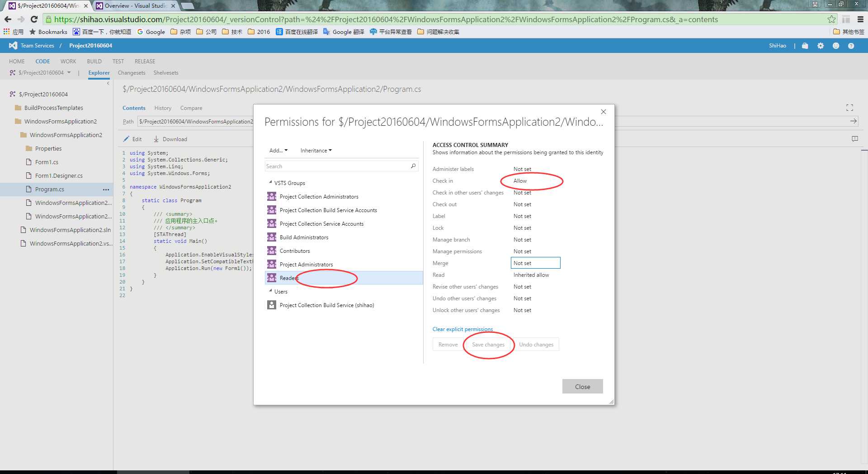Open the more actions ellipsis for Program.cs
Screen dimensions: 868x474
tap(106, 190)
